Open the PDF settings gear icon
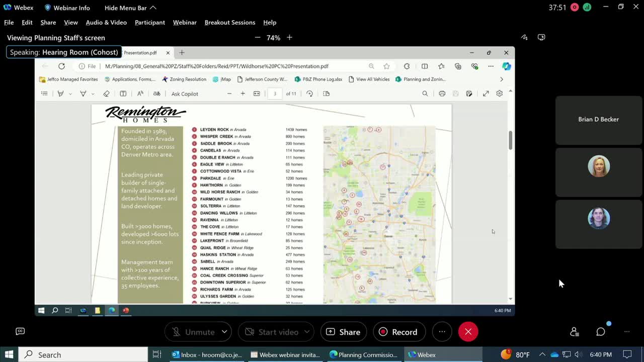Viewport: 644px width, 362px height. point(500,94)
